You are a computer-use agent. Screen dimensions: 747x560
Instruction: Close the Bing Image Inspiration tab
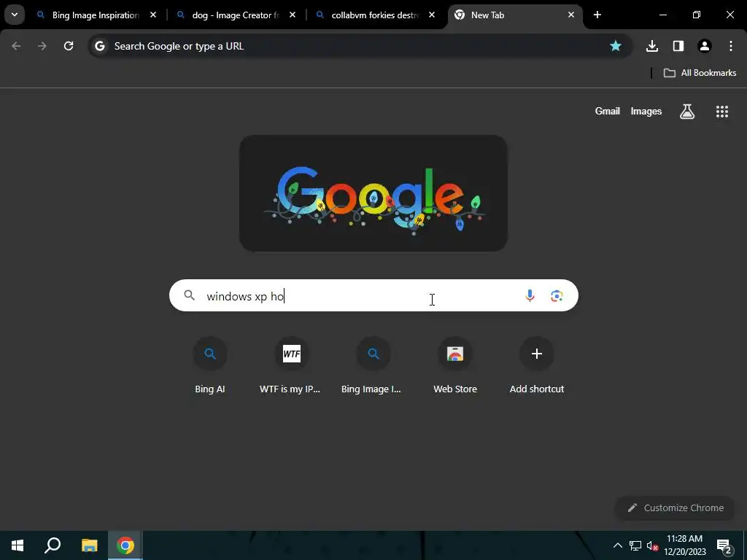coord(153,15)
